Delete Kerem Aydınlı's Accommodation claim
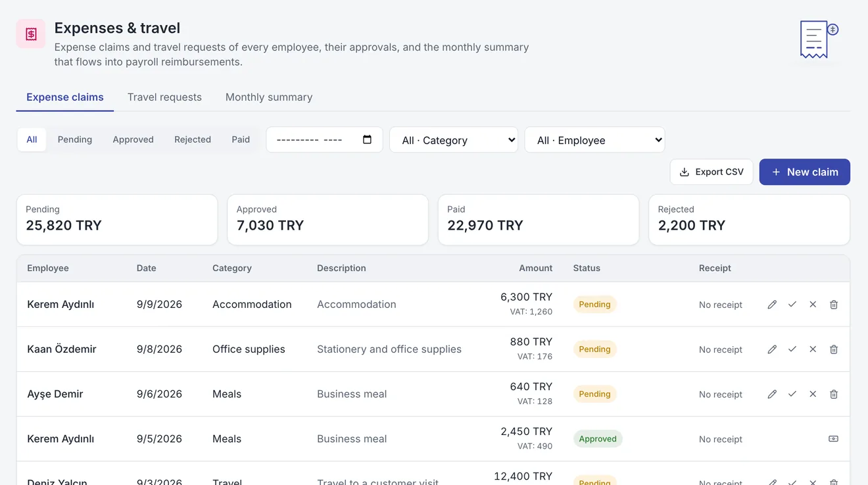Viewport: 868px width, 485px height. coord(834,305)
